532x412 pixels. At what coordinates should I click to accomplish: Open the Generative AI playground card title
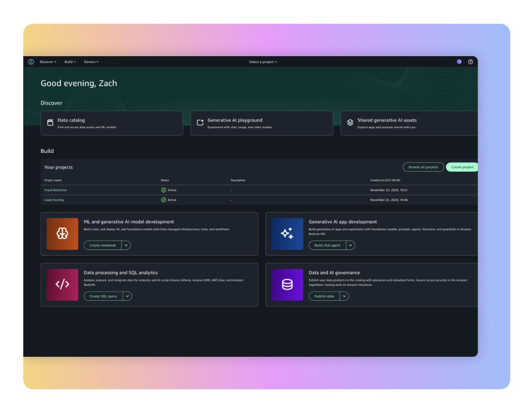(235, 120)
